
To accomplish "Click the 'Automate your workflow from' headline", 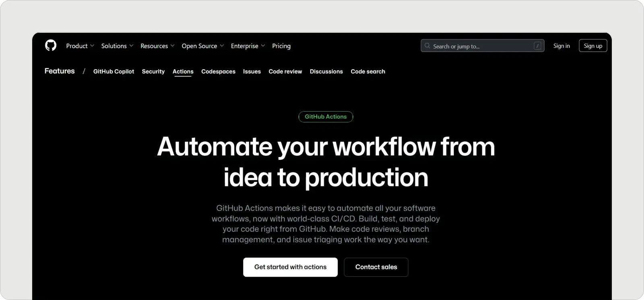I will pos(326,147).
